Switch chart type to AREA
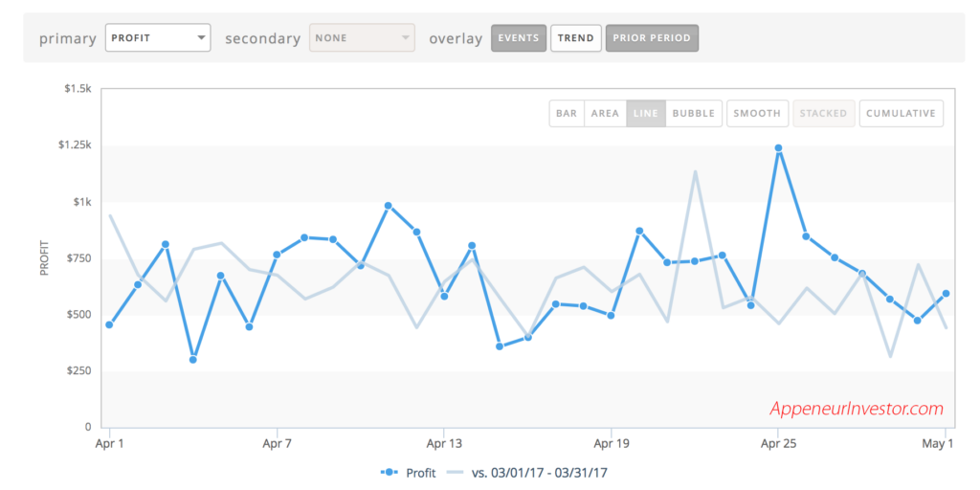 [x=605, y=114]
